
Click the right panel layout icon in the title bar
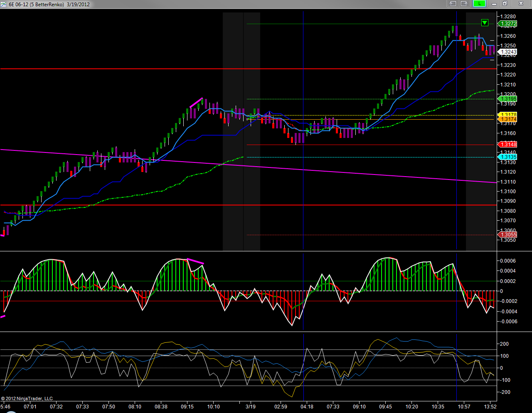click(464, 4)
